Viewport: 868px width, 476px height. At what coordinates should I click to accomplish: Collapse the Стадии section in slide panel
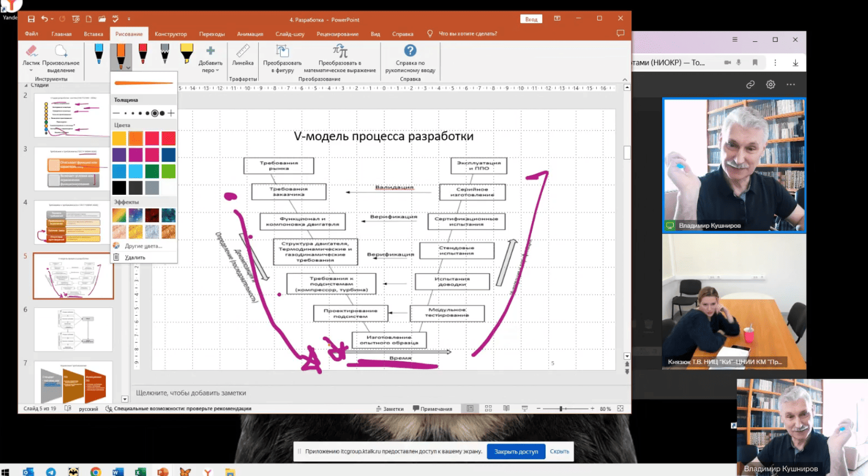(26, 85)
